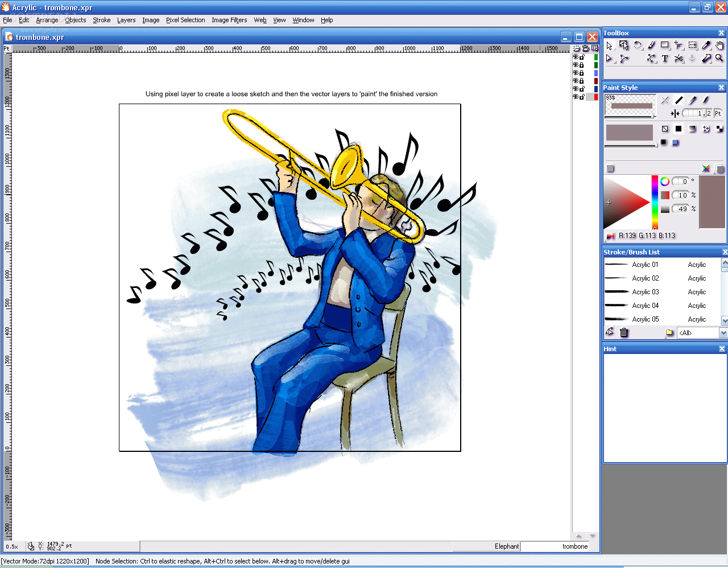Unlock the dark green layer
728x568 pixels.
pos(582,65)
